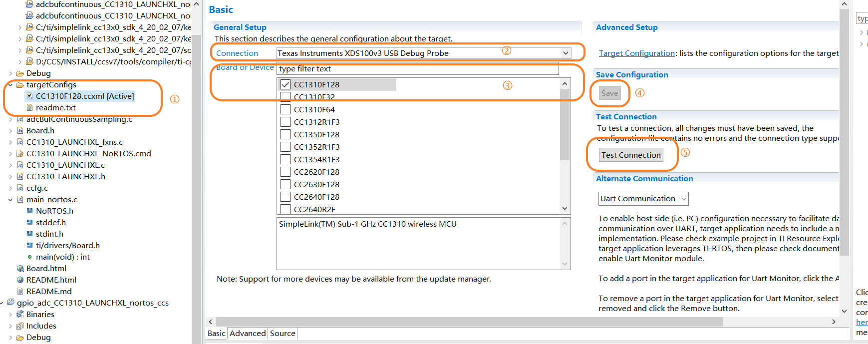
Task: Click the CC1310_LAUNCHXL.c source icon
Action: pos(20,165)
